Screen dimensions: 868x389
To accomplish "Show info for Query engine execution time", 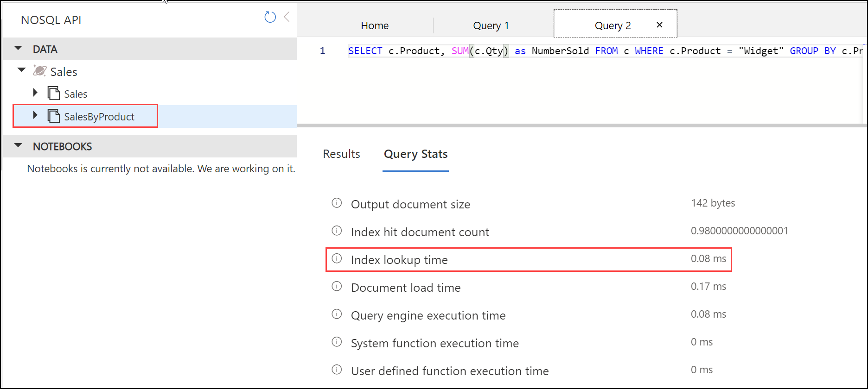I will (x=337, y=314).
